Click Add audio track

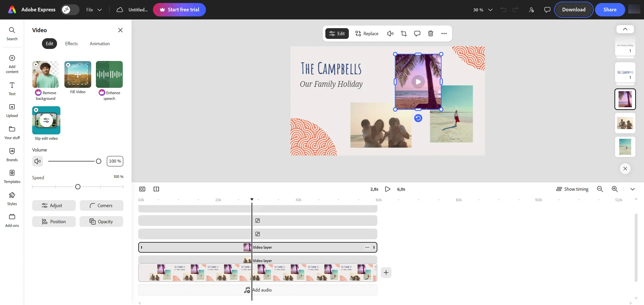258,290
